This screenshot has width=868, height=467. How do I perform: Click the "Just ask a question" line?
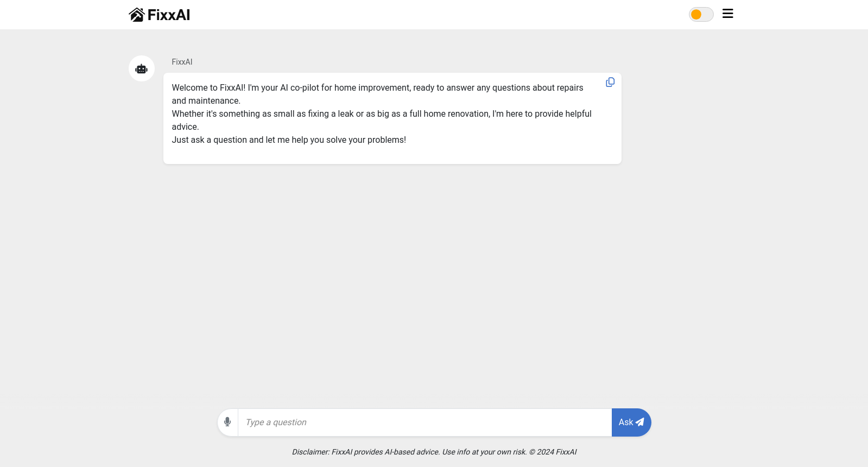[289, 140]
